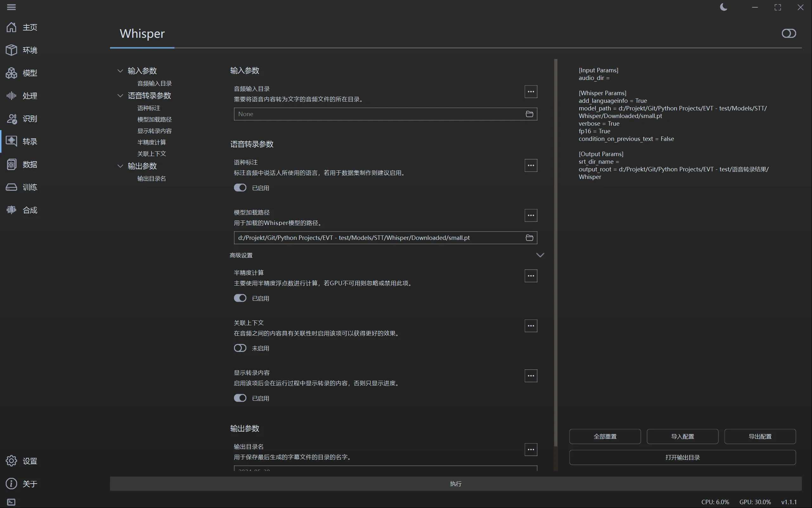812x508 pixels.
Task: Jump to 关联上下文 in the tree
Action: pyautogui.click(x=152, y=154)
